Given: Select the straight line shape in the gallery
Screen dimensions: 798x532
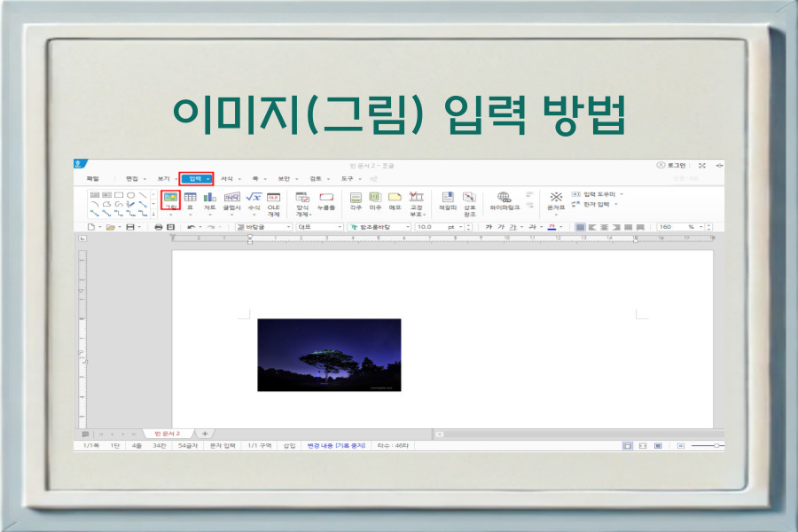Looking at the screenshot, I should tap(143, 195).
